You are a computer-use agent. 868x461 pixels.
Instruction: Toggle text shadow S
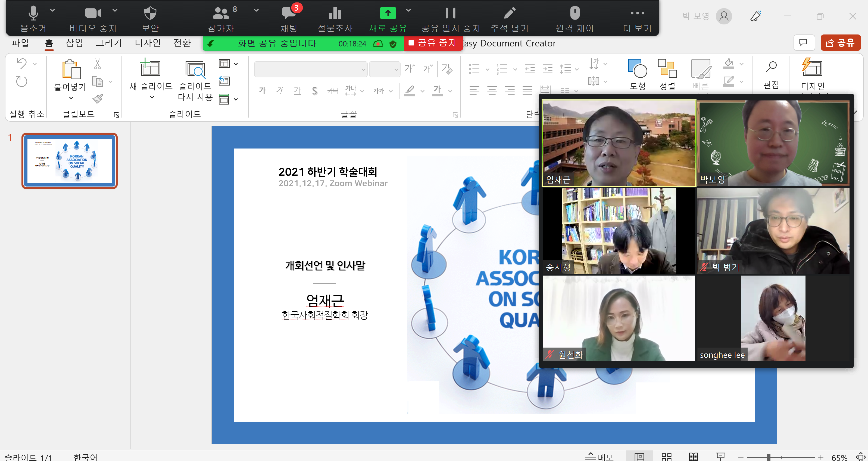[314, 91]
